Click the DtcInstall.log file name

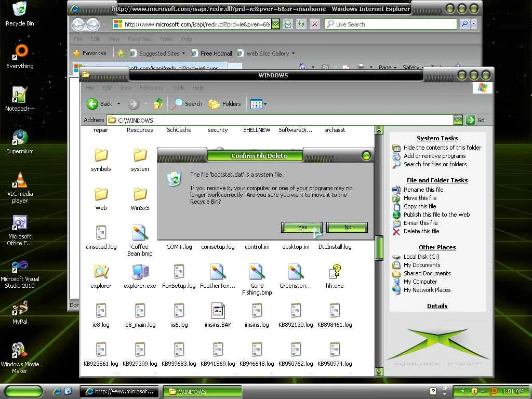pos(335,247)
